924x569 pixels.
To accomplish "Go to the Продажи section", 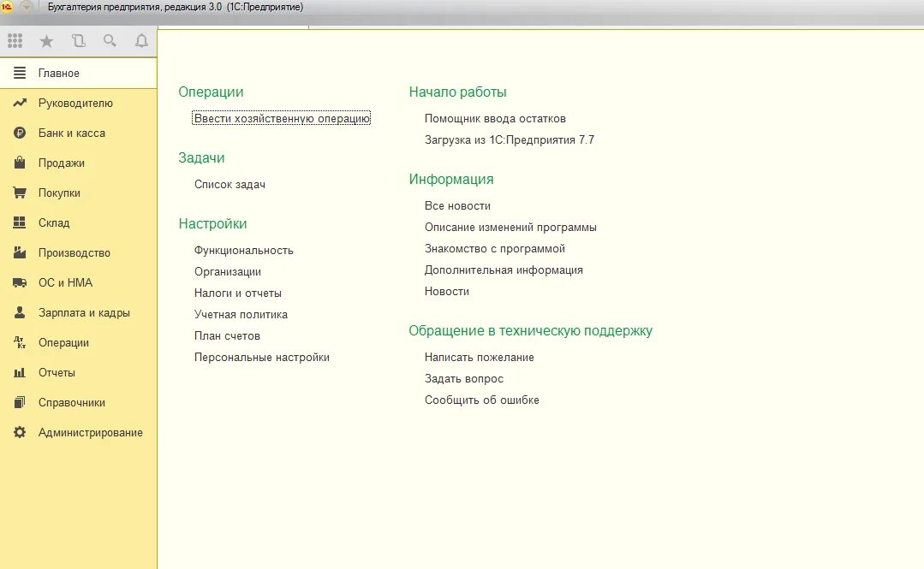I will click(79, 163).
